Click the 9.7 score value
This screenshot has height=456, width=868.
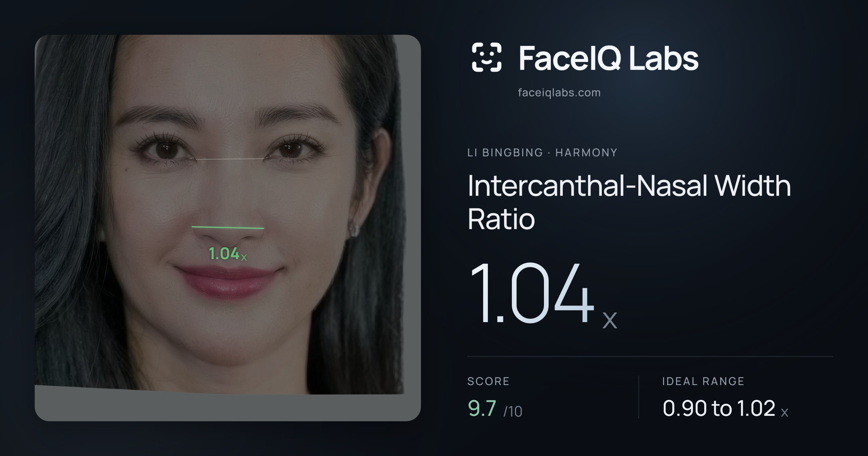click(482, 408)
